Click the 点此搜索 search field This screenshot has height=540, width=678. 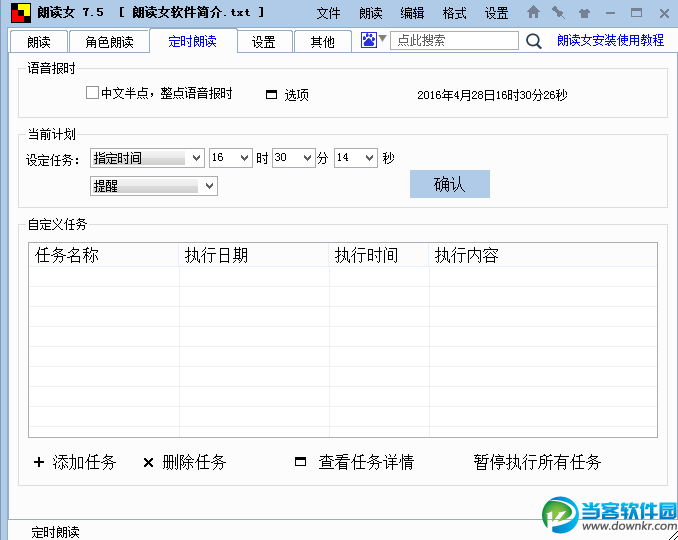pyautogui.click(x=454, y=40)
